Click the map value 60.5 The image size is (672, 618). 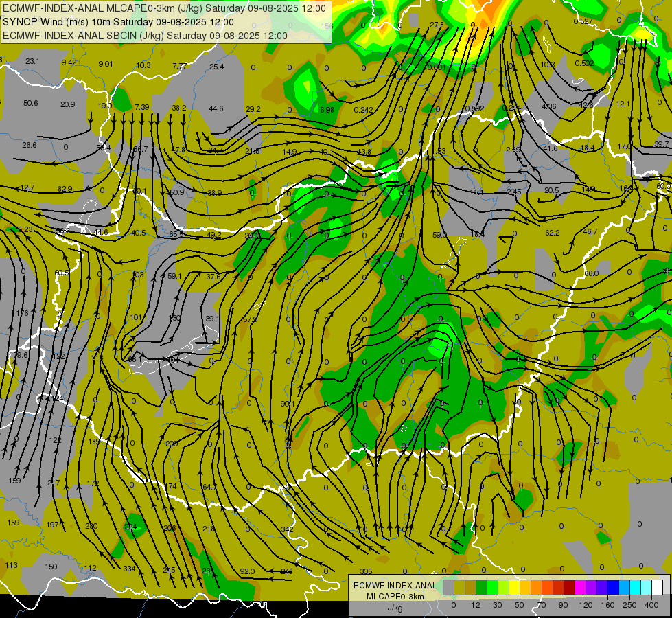point(62,273)
